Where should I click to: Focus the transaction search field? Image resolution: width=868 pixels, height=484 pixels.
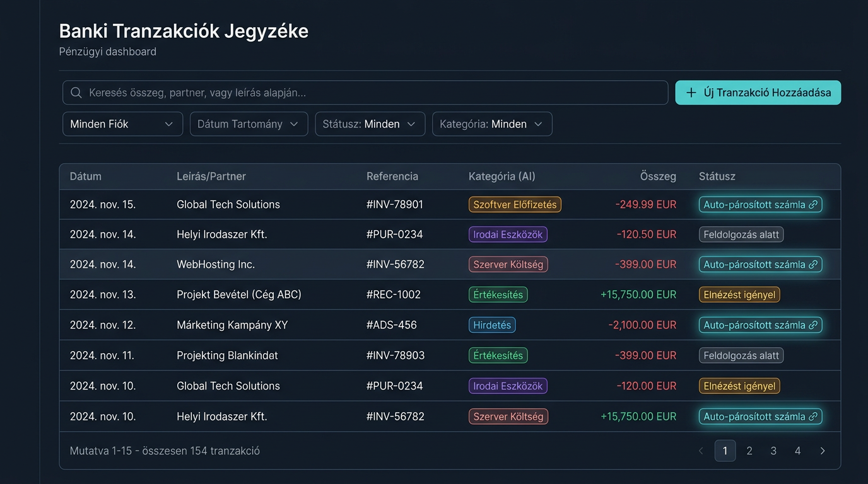click(x=365, y=93)
